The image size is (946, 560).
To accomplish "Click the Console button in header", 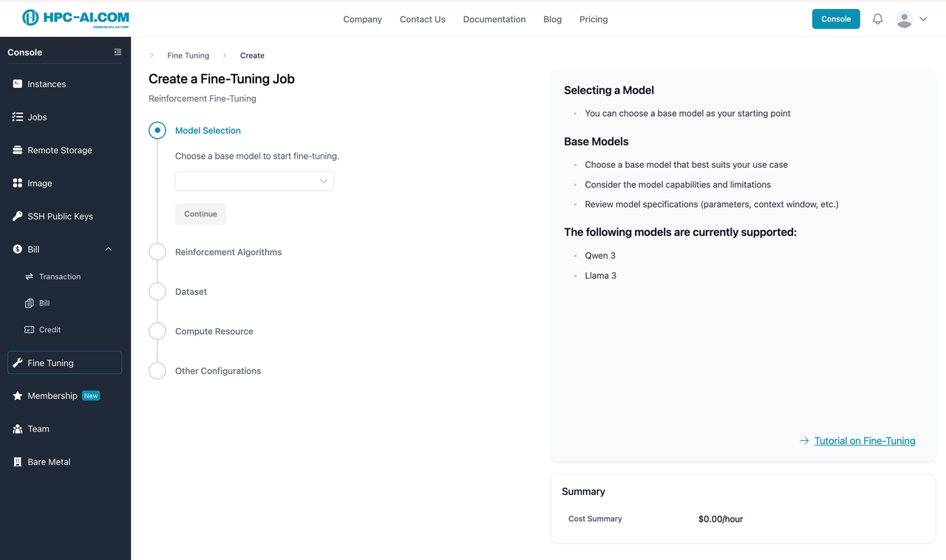I will coord(836,19).
